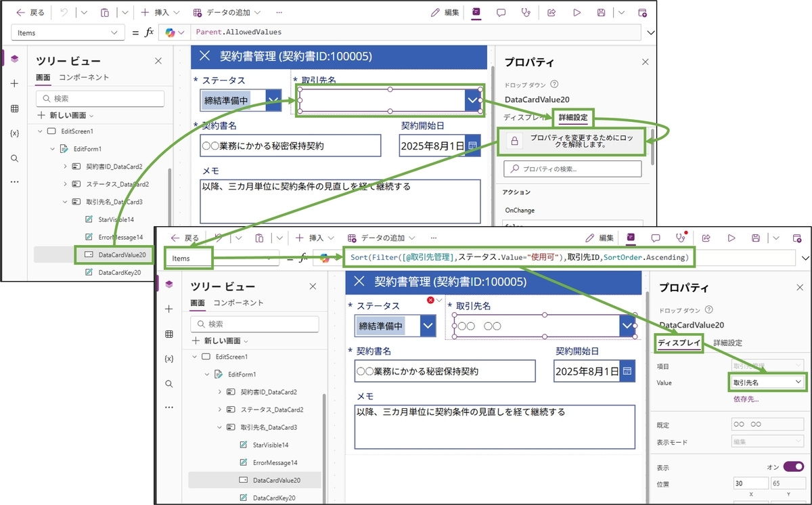Click the Back arrow in the upper-left screenshot
This screenshot has width=812, height=505.
point(20,12)
